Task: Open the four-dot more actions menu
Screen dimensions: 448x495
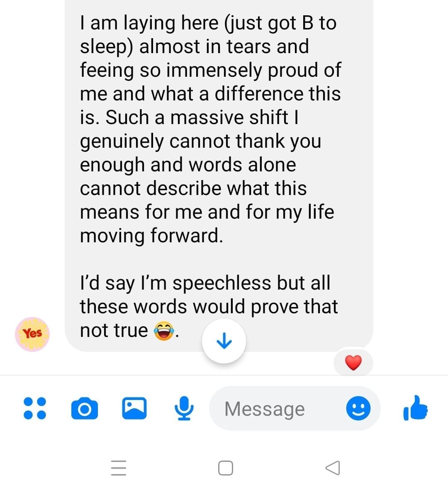Action: tap(35, 408)
